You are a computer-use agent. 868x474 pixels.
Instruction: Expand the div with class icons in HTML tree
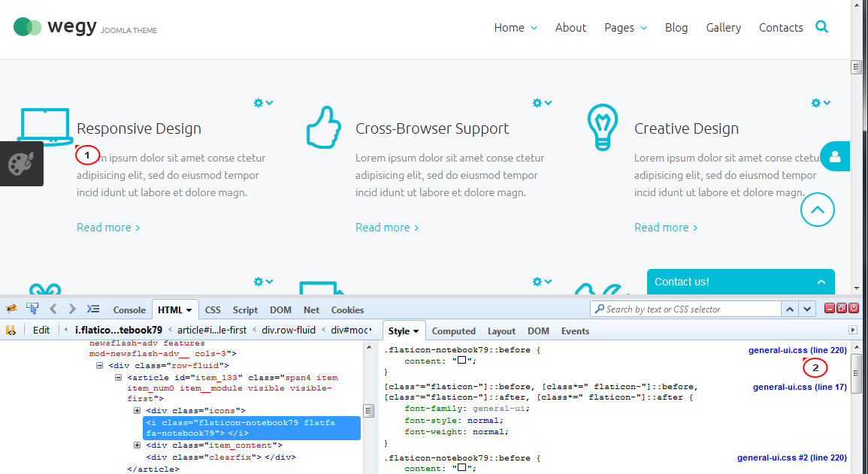tap(137, 411)
